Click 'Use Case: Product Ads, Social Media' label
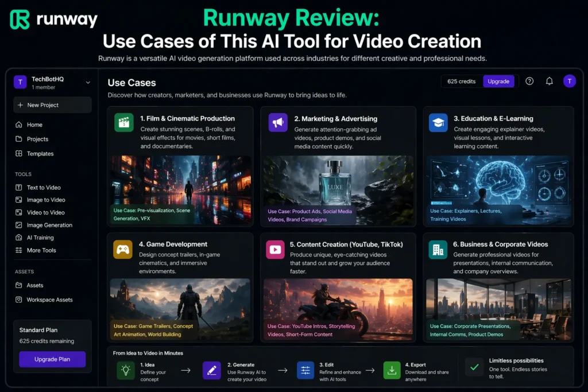 [310, 215]
